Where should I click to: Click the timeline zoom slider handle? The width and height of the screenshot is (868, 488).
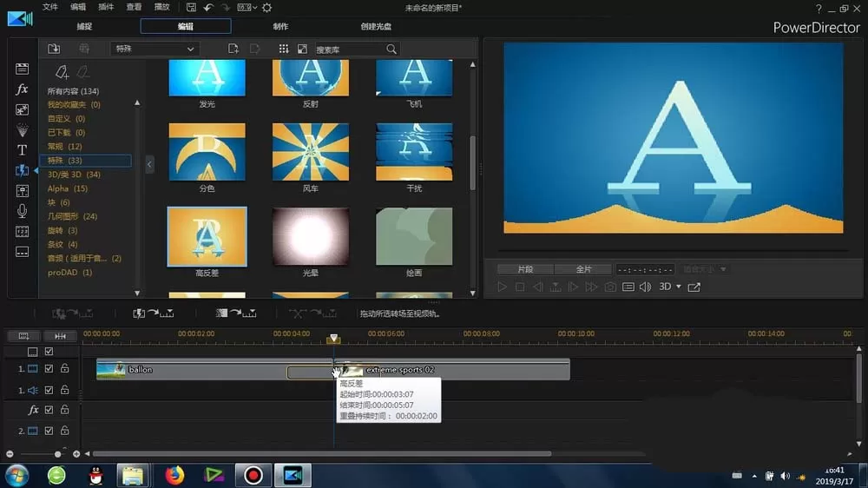pos(57,454)
